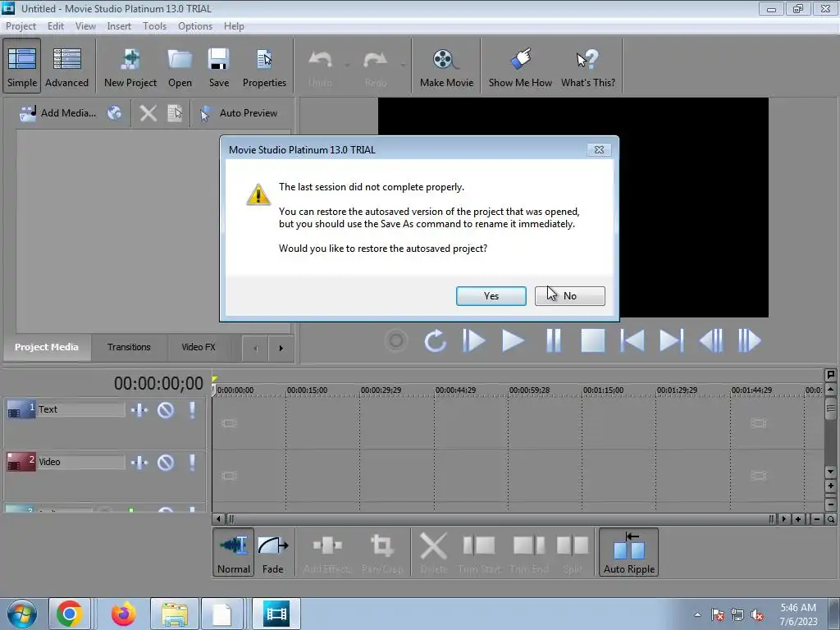Zoom out timeline horizontally with minus
This screenshot has height=630, width=840.
point(817,519)
